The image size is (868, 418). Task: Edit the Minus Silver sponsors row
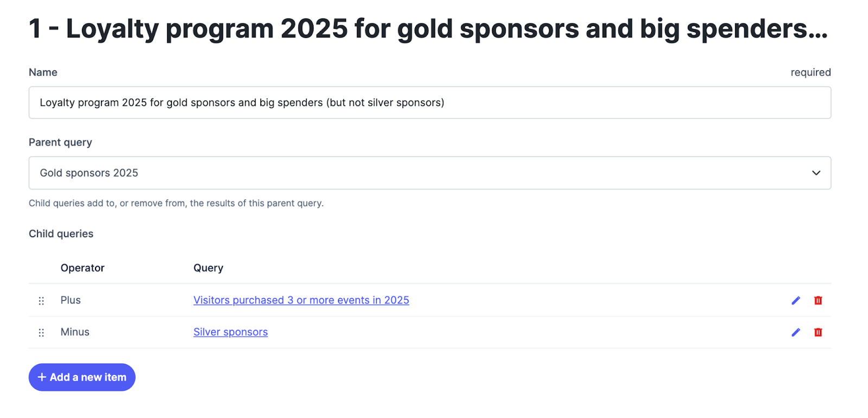[796, 332]
